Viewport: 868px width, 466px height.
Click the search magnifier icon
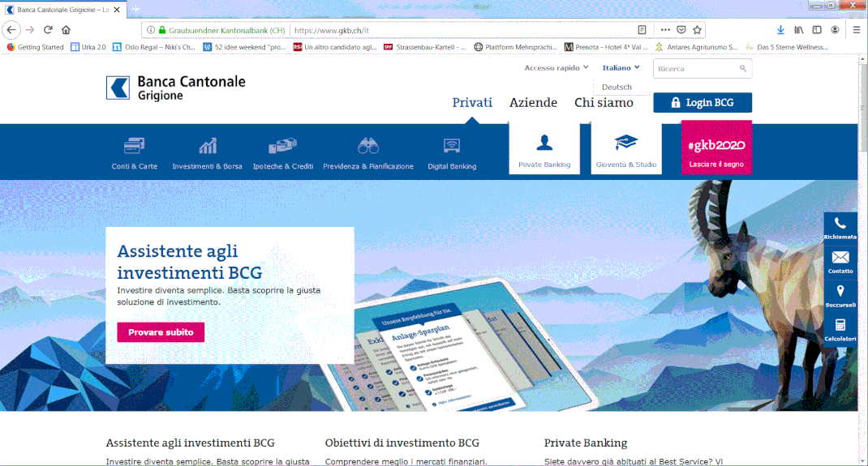[x=743, y=69]
